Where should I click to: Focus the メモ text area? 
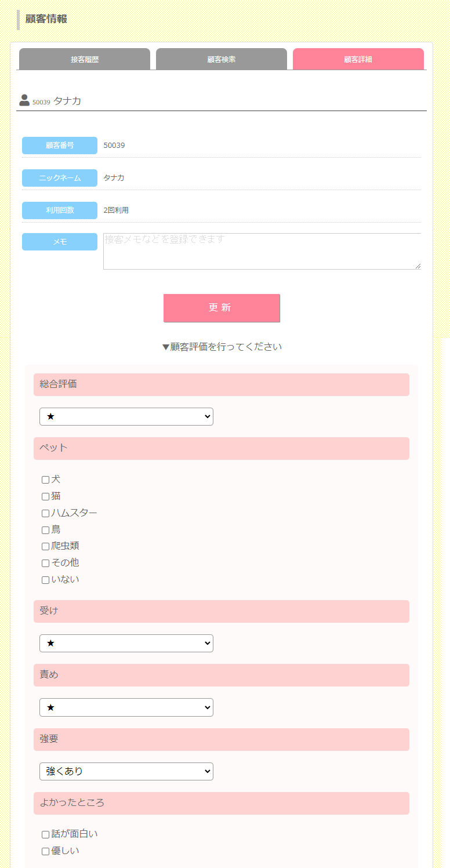click(262, 251)
